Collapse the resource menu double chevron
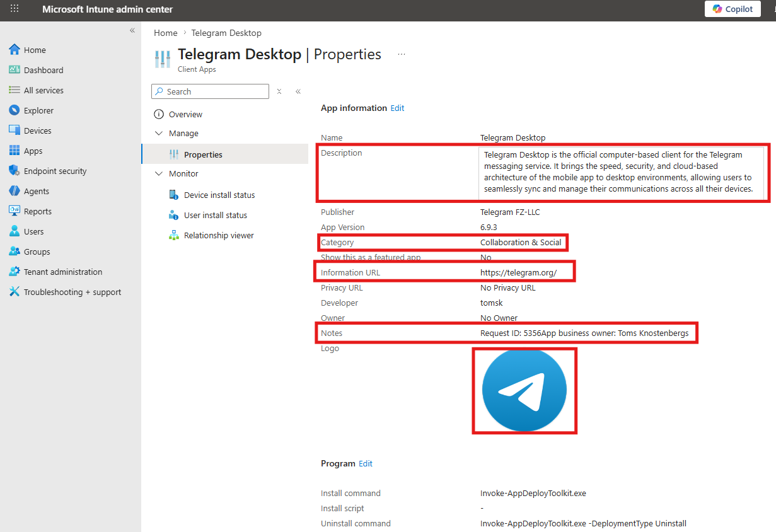The height and width of the screenshot is (532, 776). pyautogui.click(x=298, y=91)
